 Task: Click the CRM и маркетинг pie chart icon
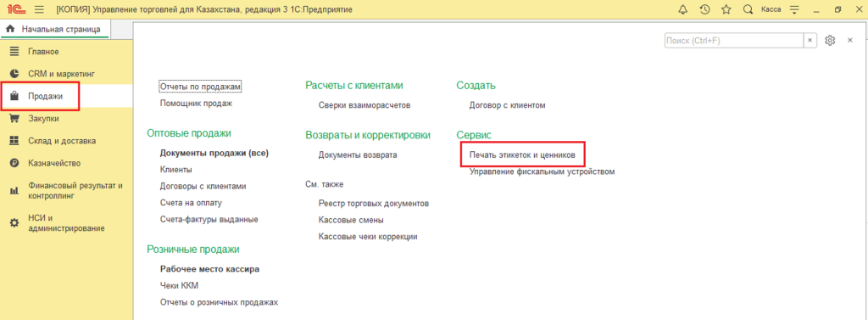coord(15,73)
